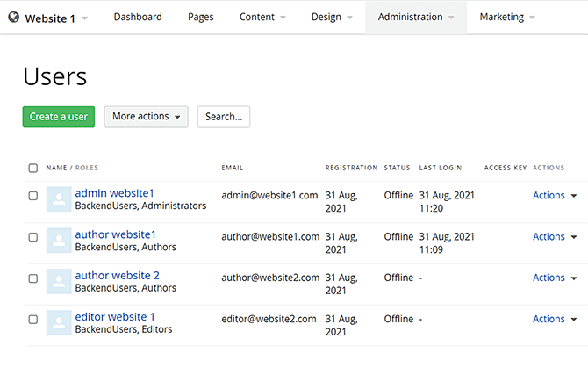Open the author website1 user profile link
The image size is (588, 375).
[x=115, y=234]
